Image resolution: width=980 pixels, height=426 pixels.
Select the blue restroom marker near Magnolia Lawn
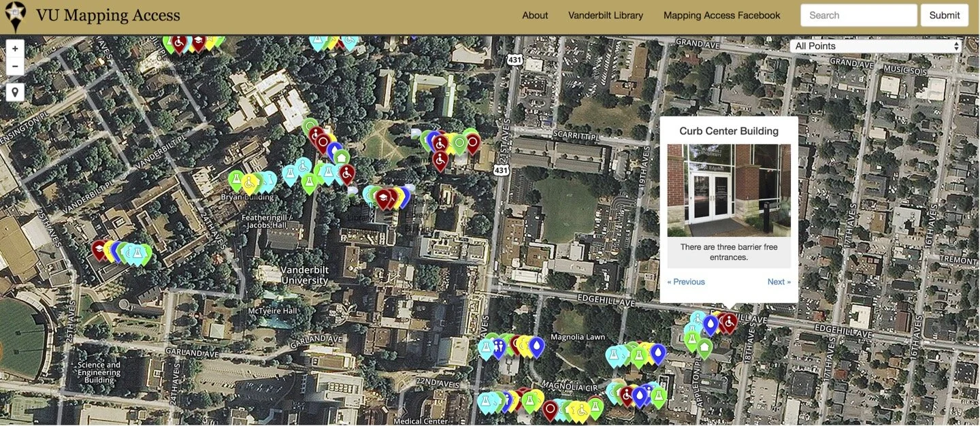tap(499, 346)
